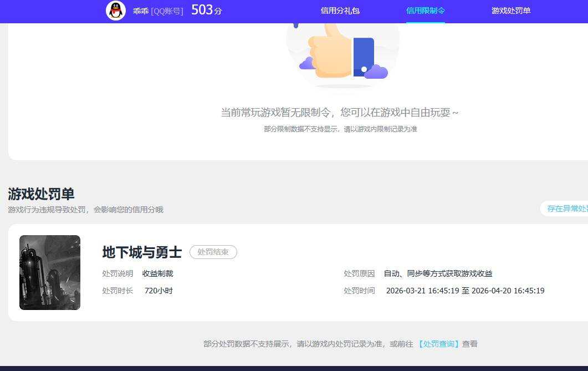The width and height of the screenshot is (588, 371).
Task: Open the 游戏处罚单 tab
Action: tap(511, 11)
